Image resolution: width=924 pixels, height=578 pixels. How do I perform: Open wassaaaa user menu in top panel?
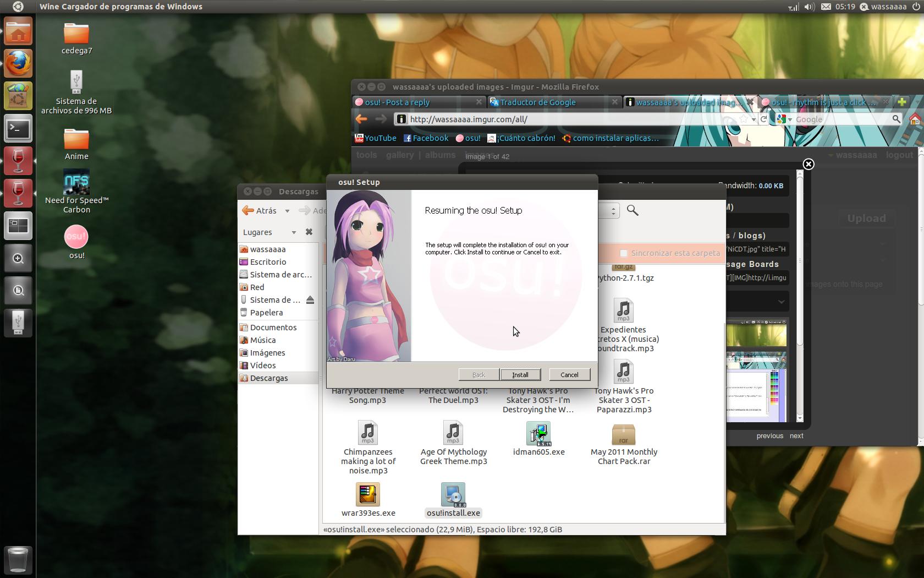click(x=883, y=7)
